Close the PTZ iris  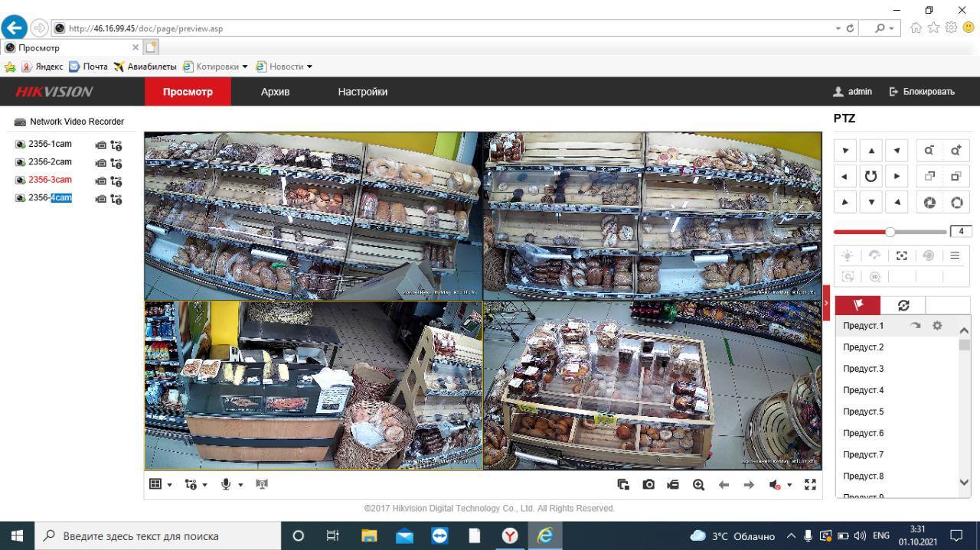(x=929, y=202)
